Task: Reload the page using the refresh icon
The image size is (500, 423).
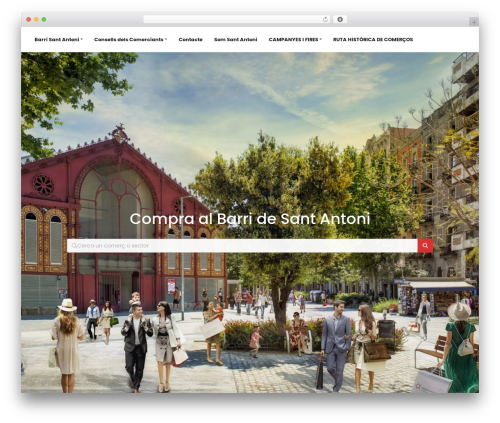Action: (x=325, y=20)
